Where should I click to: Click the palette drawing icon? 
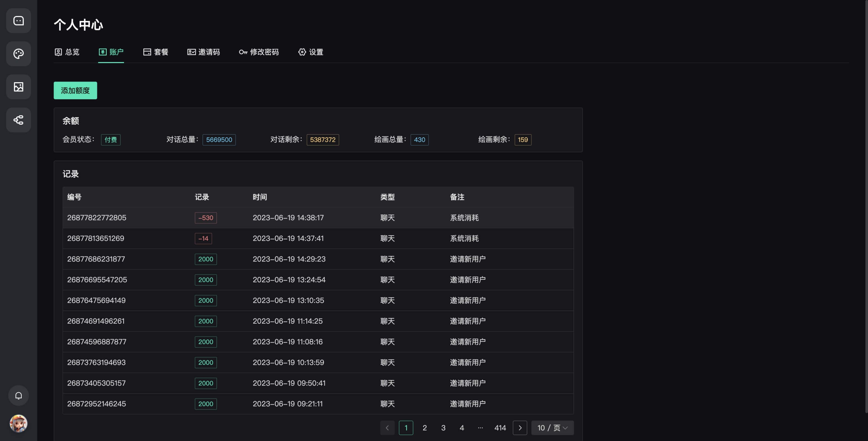(18, 54)
